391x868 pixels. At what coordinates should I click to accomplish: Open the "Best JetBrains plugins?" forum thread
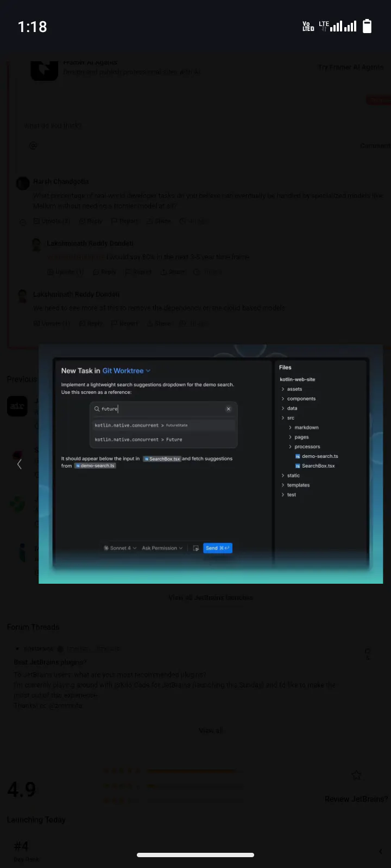[50, 662]
